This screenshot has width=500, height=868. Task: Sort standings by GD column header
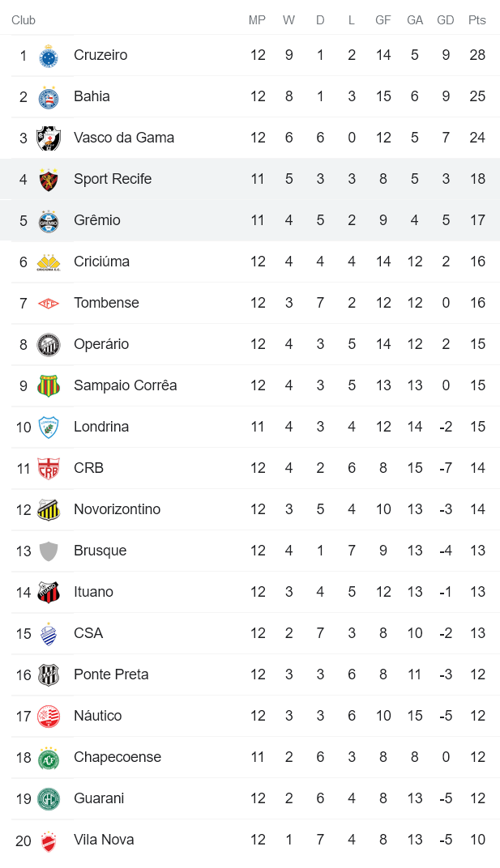[446, 20]
